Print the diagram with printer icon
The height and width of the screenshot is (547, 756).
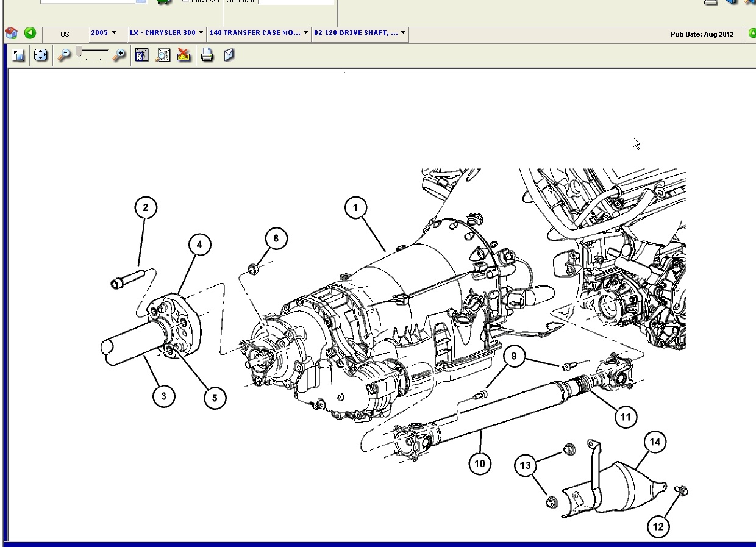[207, 55]
